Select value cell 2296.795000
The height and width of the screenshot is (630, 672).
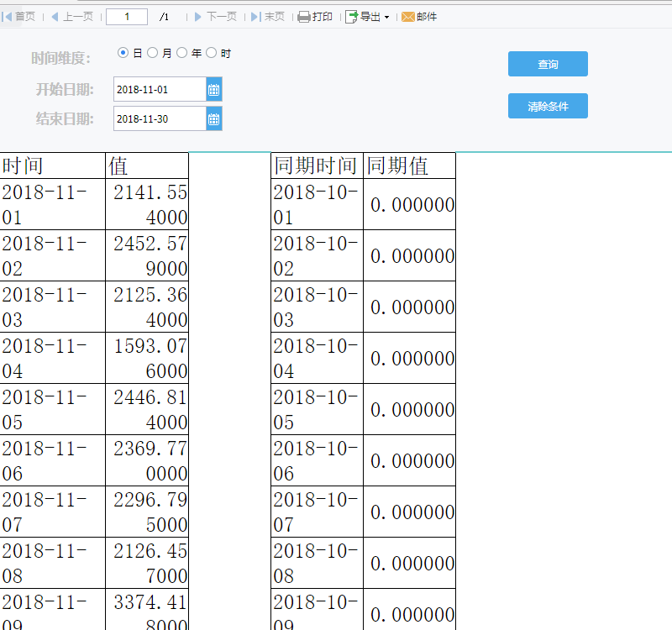[x=147, y=512]
